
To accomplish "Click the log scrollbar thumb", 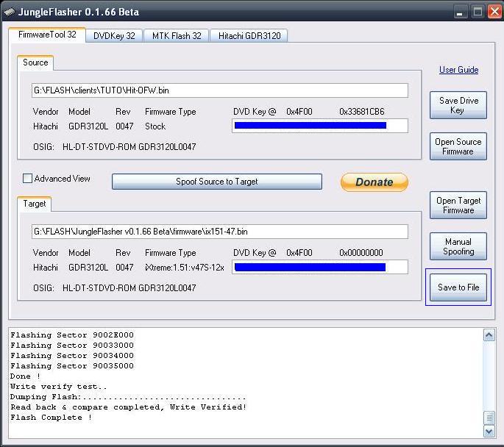I will [x=489, y=418].
